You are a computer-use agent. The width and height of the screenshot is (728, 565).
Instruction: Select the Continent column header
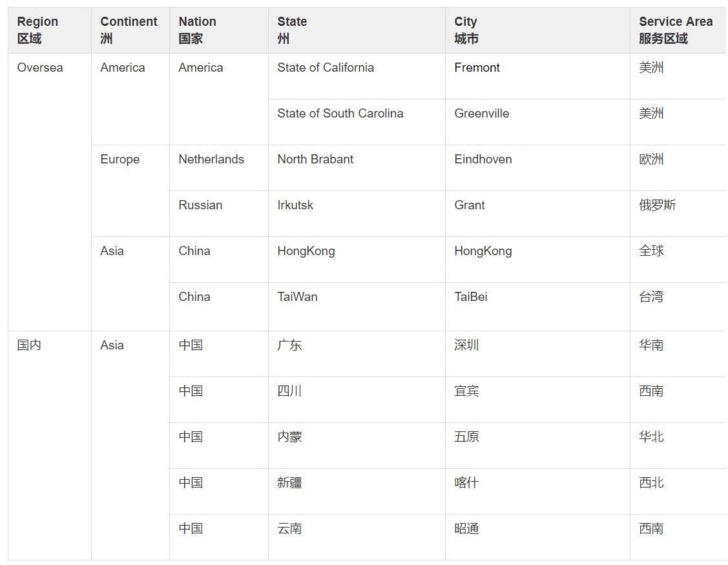[130, 30]
